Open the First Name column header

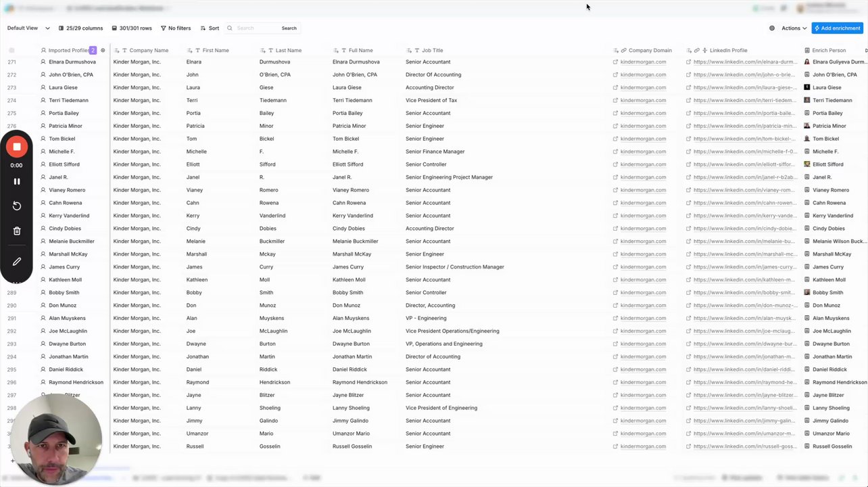208,50
